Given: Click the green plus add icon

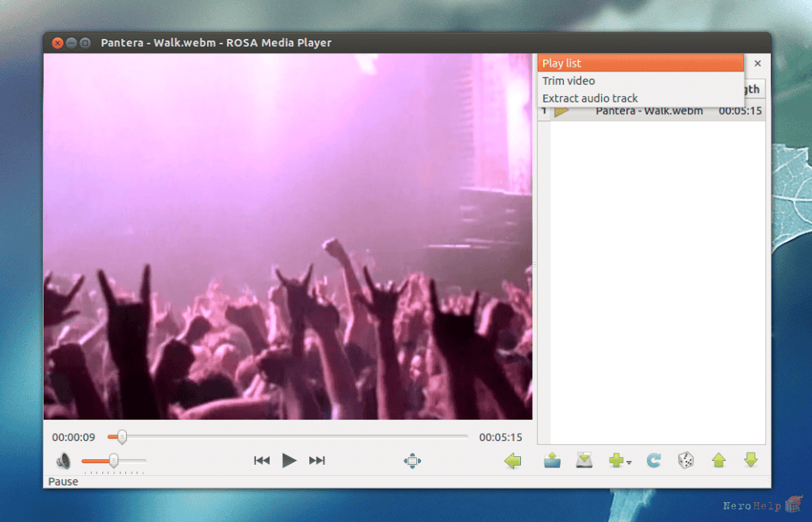Looking at the screenshot, I should tap(615, 460).
